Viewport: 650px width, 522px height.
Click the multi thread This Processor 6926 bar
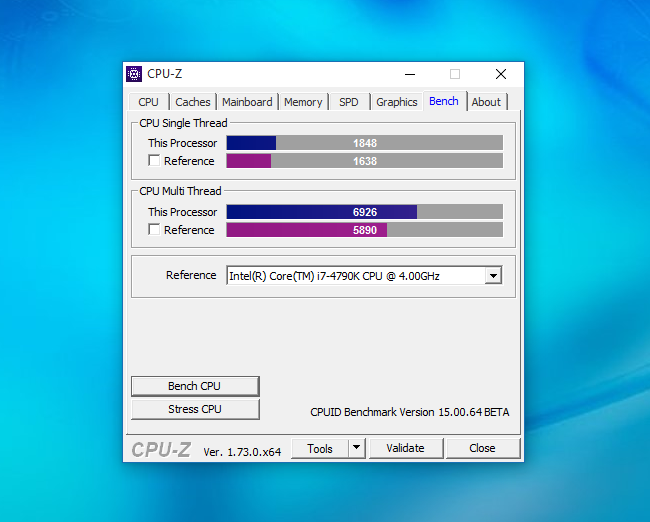click(365, 212)
